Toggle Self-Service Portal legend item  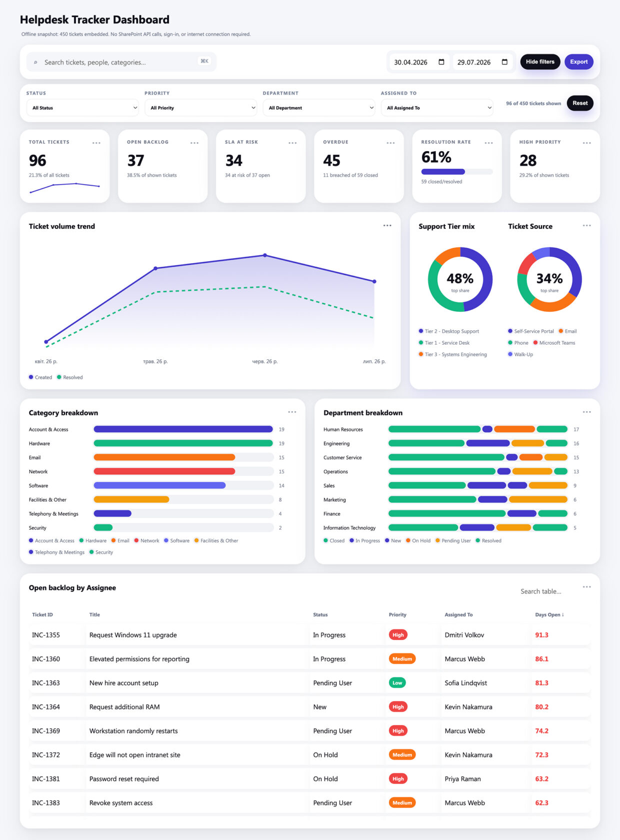coord(531,331)
